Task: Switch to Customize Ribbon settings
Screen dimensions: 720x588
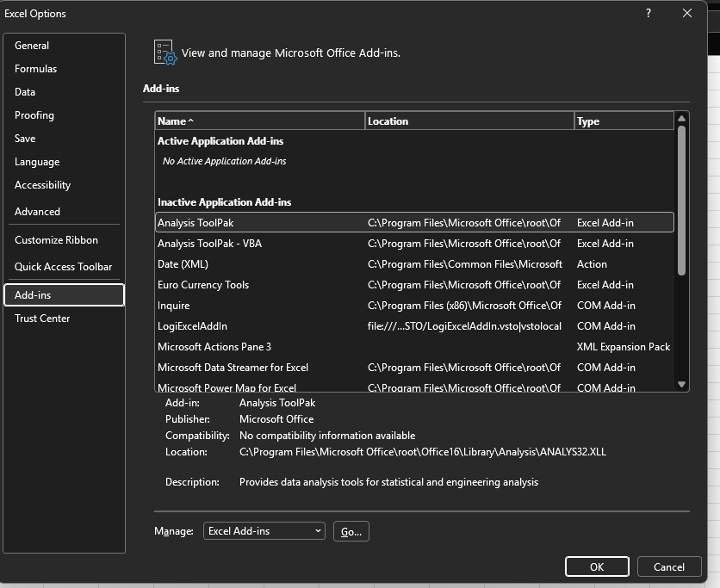Action: pyautogui.click(x=64, y=240)
